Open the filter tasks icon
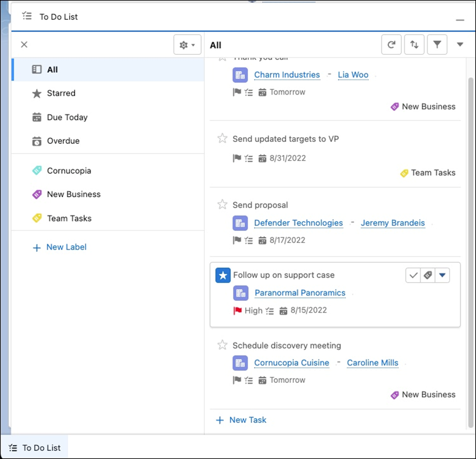This screenshot has width=476, height=459. (437, 44)
